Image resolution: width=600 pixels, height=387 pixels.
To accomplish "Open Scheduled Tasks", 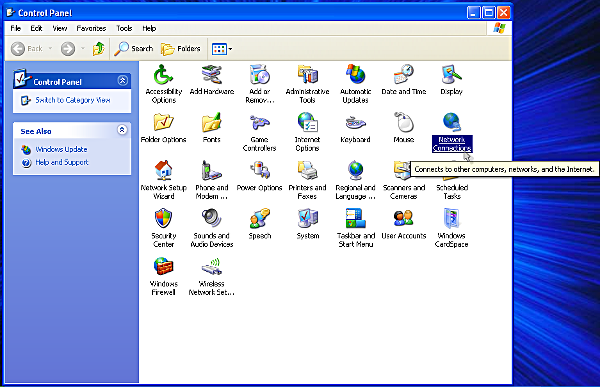I will click(x=452, y=191).
